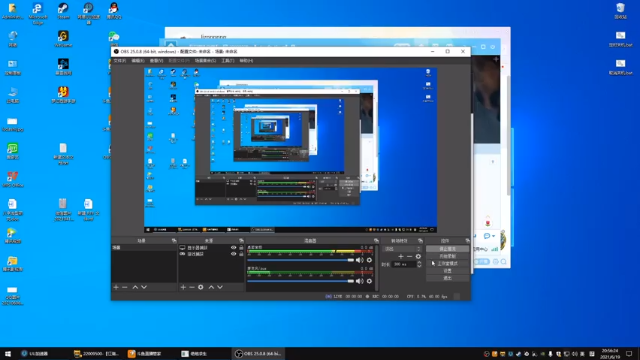Toggle visibility eye of the display capture source

233,248
